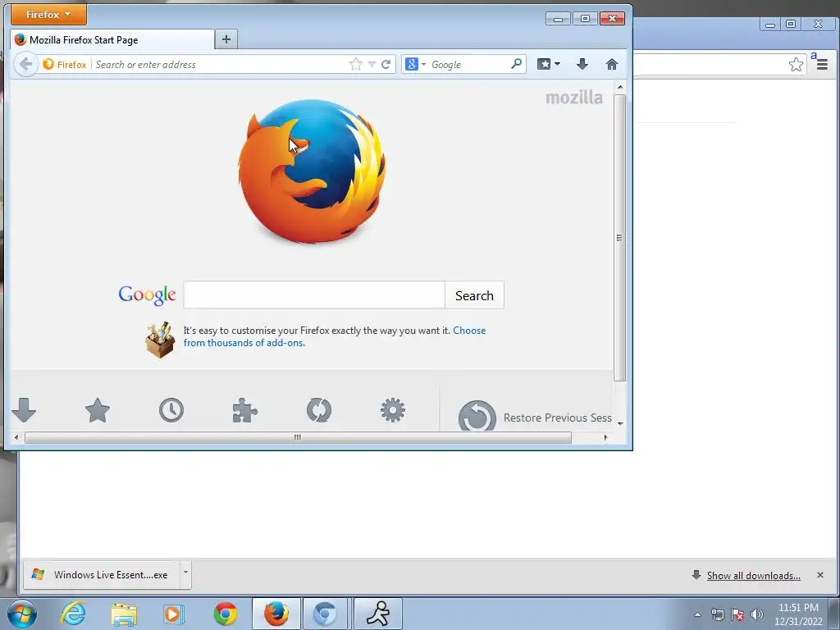Open the Chrome hamburger menu in background window
This screenshot has height=630, width=840.
click(822, 65)
